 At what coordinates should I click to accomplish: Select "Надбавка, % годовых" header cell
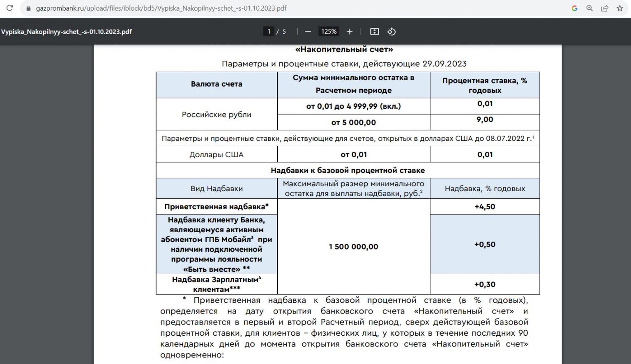click(485, 188)
